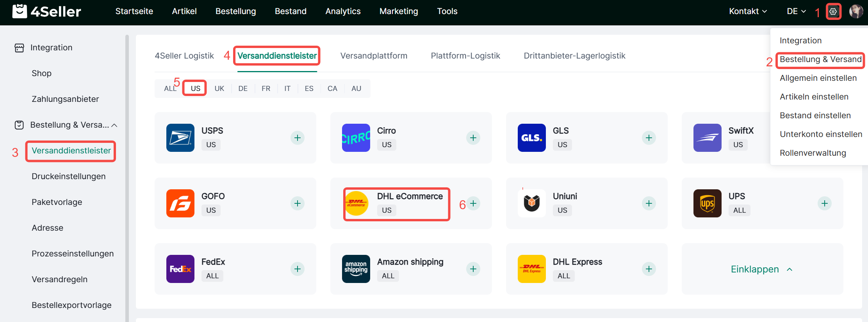Click the UPS plus icon to add

[824, 203]
